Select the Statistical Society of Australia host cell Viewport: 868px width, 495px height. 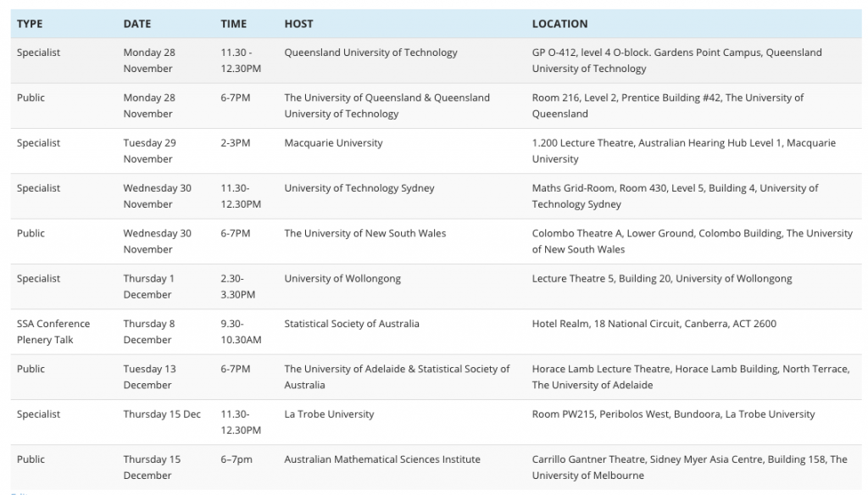pyautogui.click(x=351, y=324)
